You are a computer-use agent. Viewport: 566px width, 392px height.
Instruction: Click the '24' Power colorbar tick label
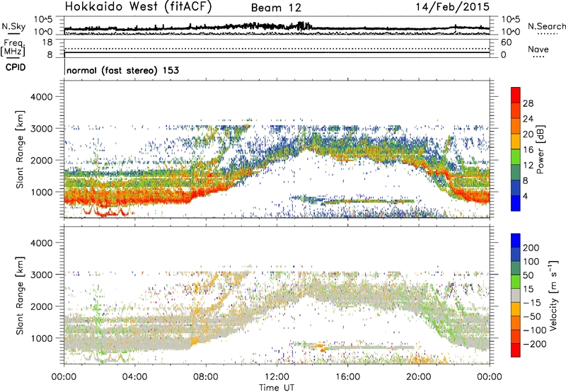pyautogui.click(x=528, y=119)
